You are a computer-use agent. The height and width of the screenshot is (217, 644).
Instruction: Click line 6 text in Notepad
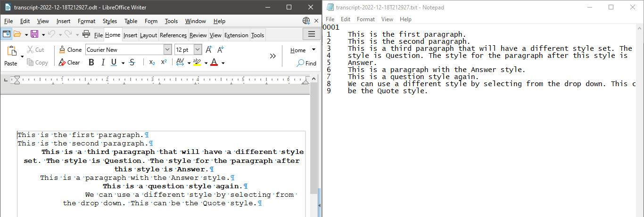(437, 70)
